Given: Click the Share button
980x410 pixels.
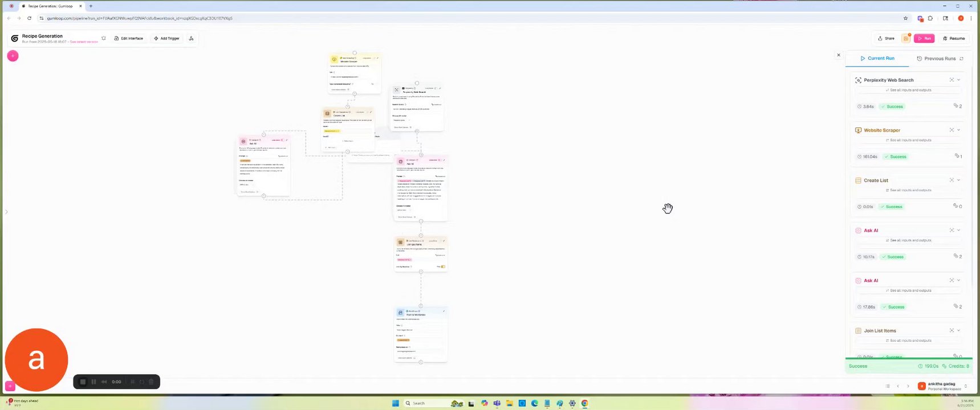Looking at the screenshot, I should (886, 38).
